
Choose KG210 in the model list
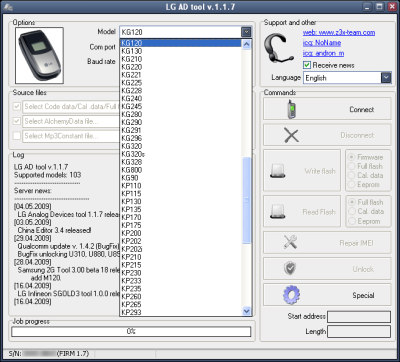(x=180, y=59)
